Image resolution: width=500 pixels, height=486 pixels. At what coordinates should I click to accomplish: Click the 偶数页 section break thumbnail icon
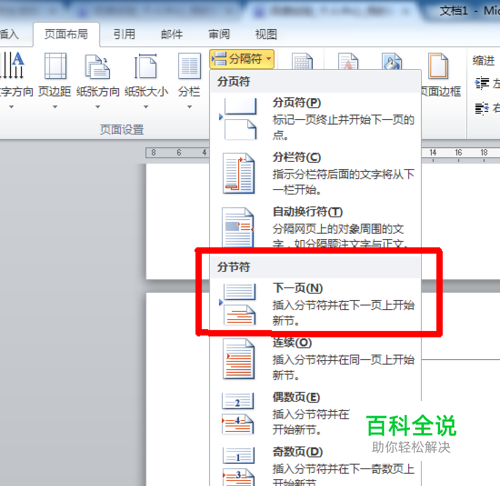238,413
